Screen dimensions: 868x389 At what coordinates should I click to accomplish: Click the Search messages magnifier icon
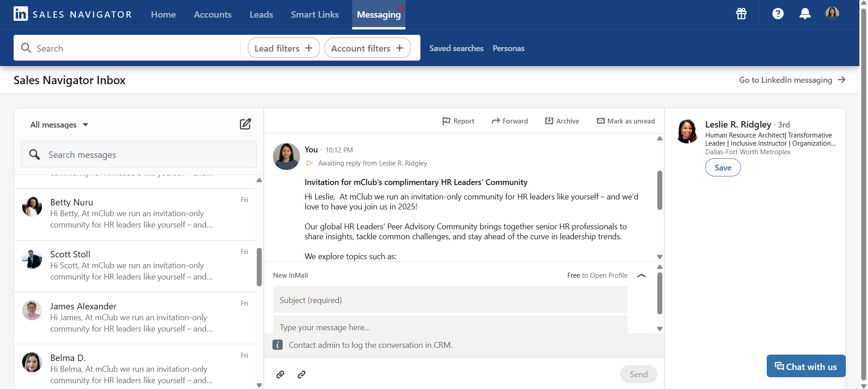coord(34,154)
